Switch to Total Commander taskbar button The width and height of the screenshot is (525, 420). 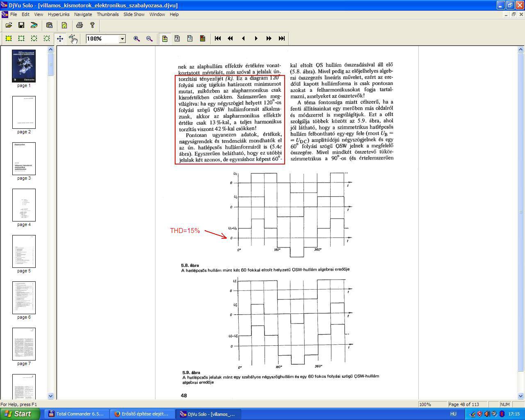77,414
